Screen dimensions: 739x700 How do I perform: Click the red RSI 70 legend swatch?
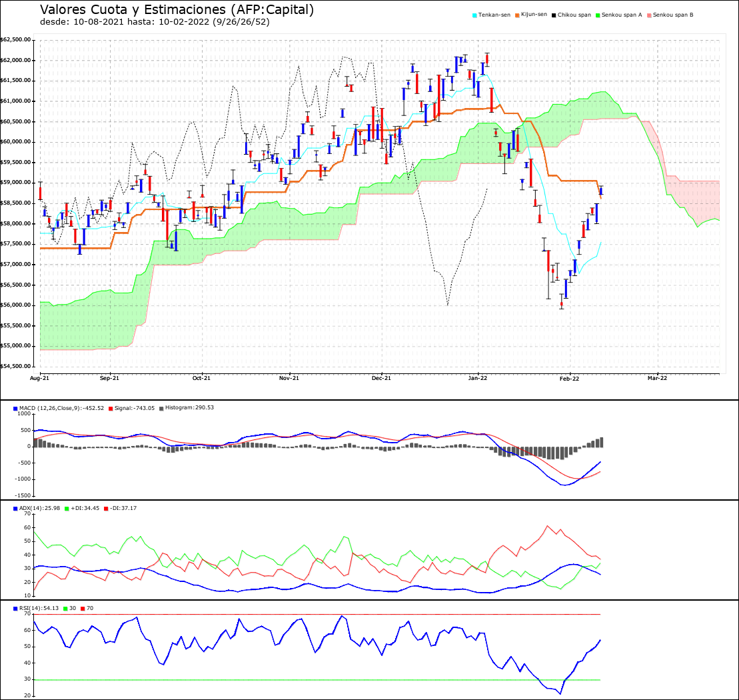pyautogui.click(x=83, y=609)
